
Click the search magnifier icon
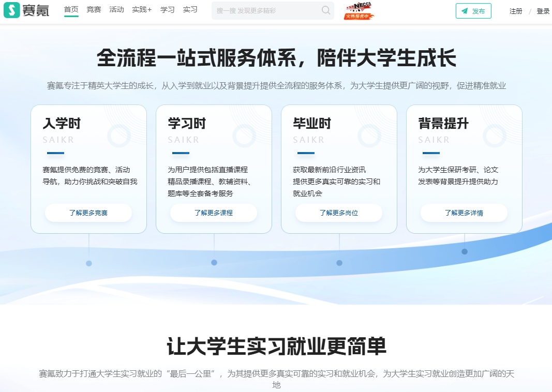[326, 10]
